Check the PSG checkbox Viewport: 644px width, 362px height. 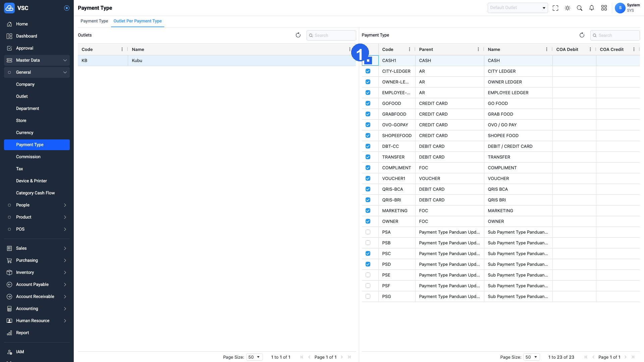(368, 296)
